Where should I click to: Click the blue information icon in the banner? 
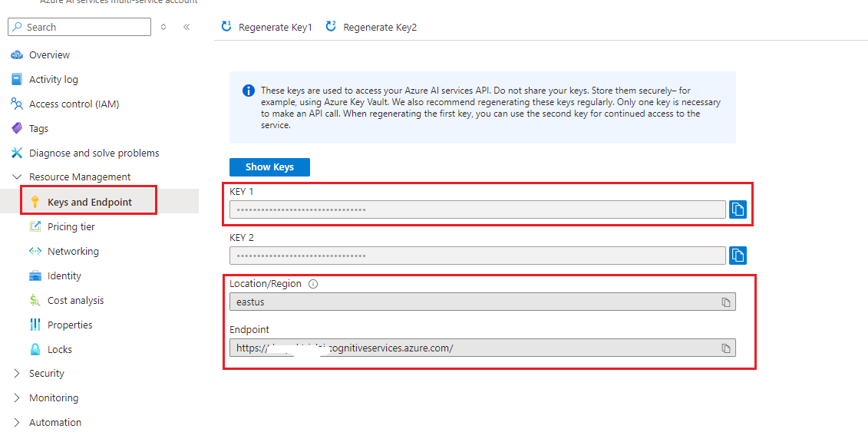[x=249, y=91]
